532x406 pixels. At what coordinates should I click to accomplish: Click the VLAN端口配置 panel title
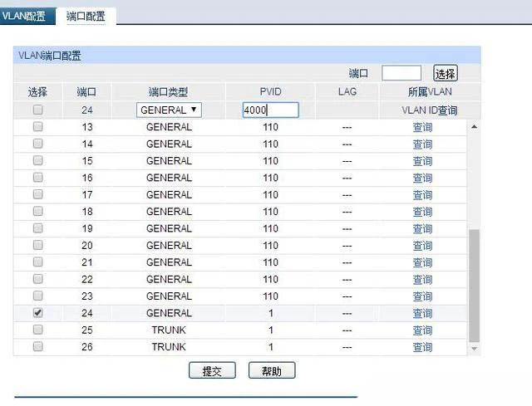point(50,56)
